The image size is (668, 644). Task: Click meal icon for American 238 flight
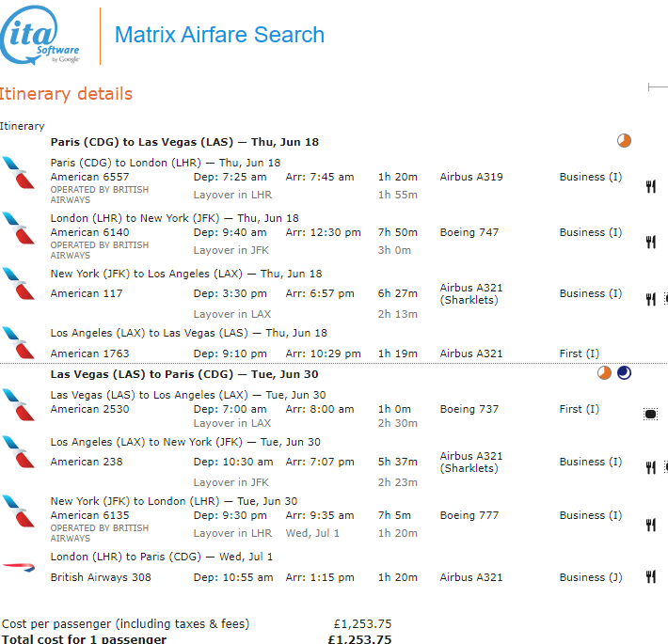[650, 467]
